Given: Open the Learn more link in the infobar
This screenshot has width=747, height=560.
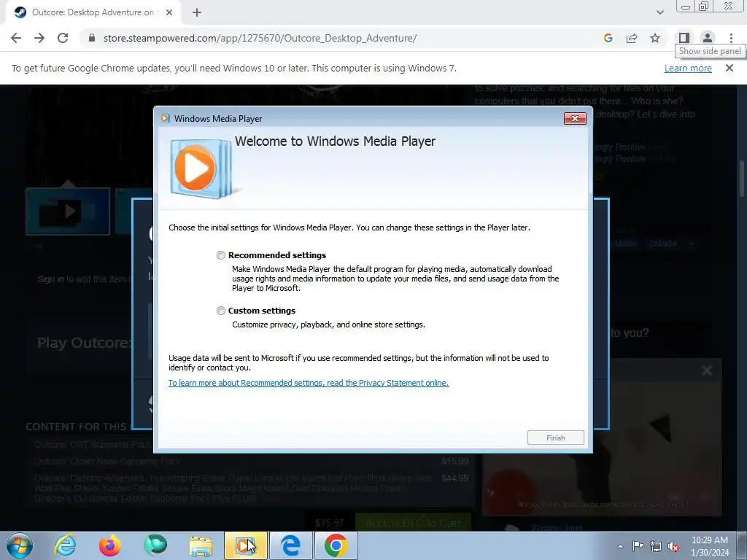Looking at the screenshot, I should click(x=688, y=68).
